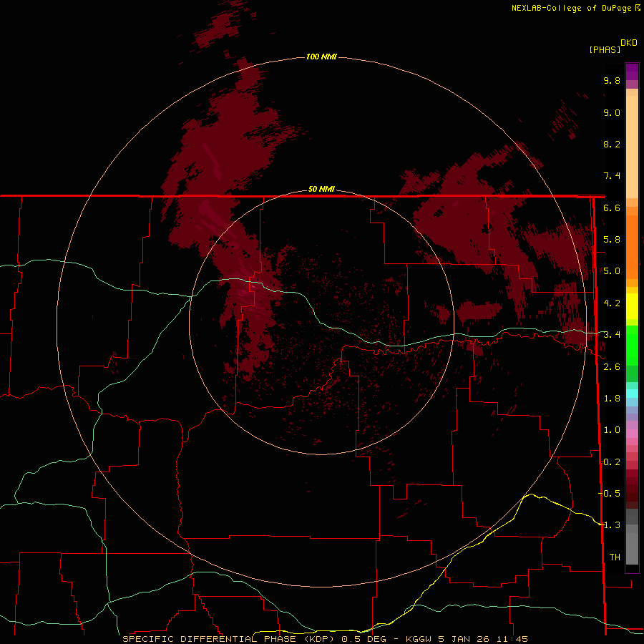644x644 pixels.
Task: Click the 1.0 value on color scale
Action: point(612,430)
